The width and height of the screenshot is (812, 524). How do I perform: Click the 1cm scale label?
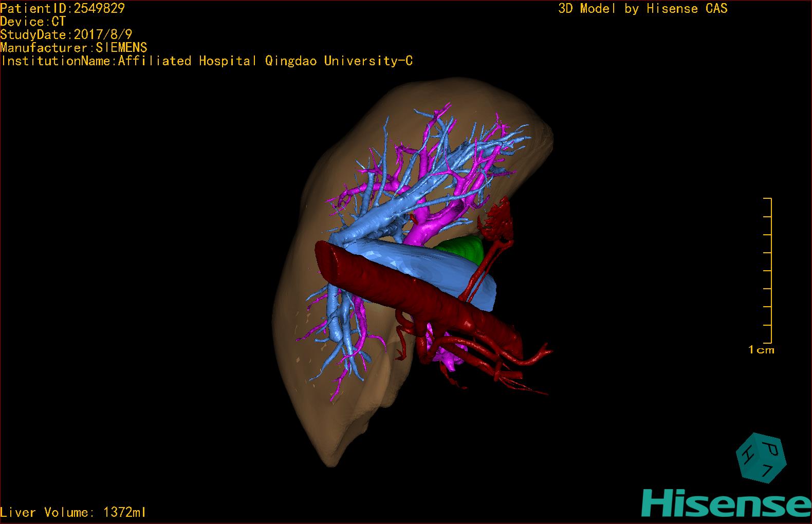[x=761, y=350]
